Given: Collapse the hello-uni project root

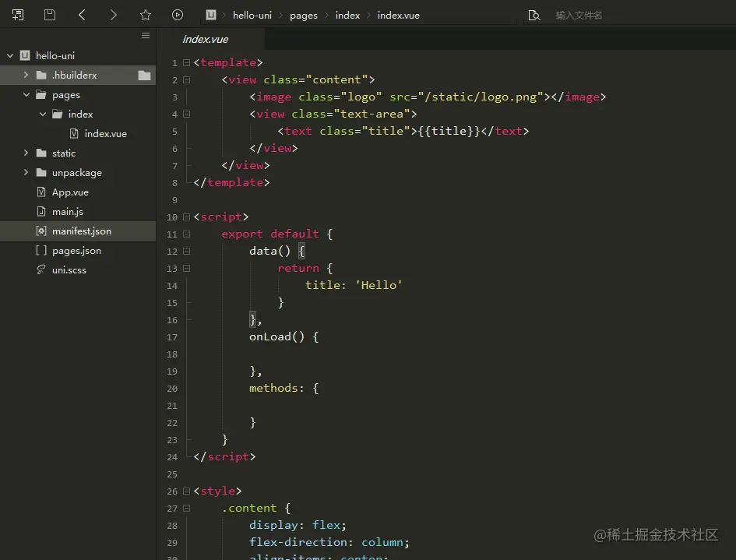Looking at the screenshot, I should pyautogui.click(x=10, y=55).
